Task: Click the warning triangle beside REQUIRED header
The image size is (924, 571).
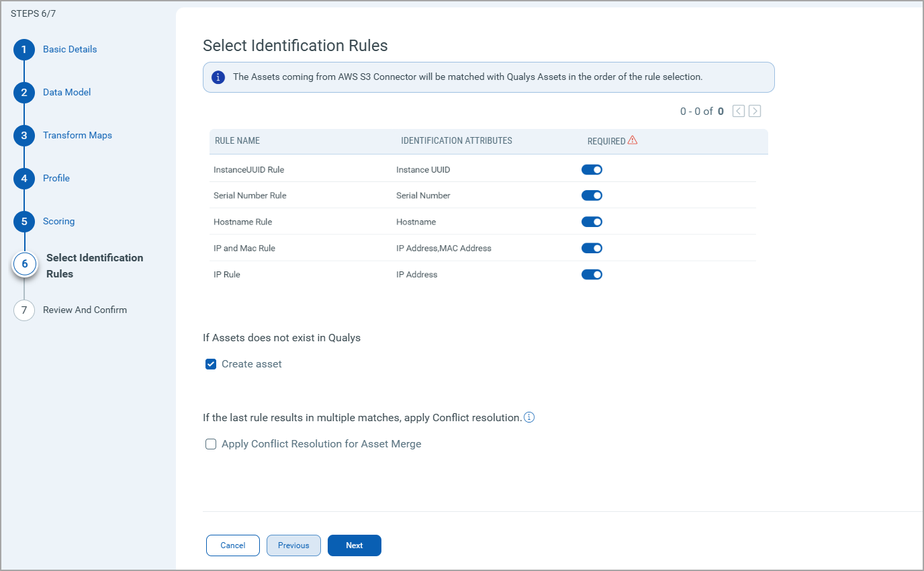Action: [x=632, y=140]
